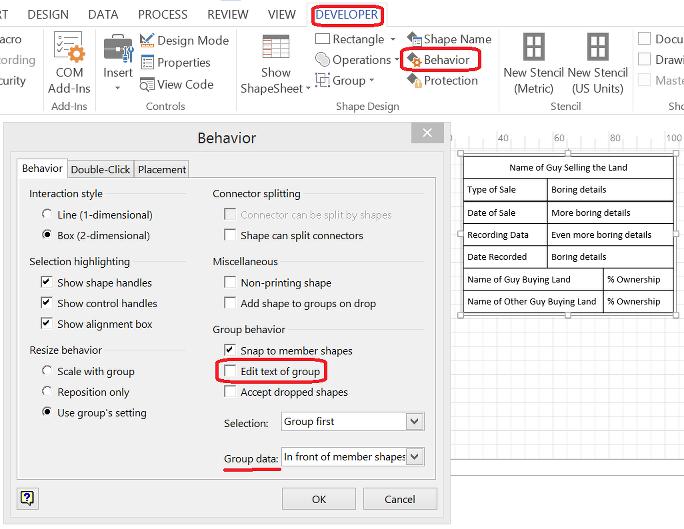Click the Behavior button in ribbon
The image size is (684, 529).
click(x=439, y=60)
